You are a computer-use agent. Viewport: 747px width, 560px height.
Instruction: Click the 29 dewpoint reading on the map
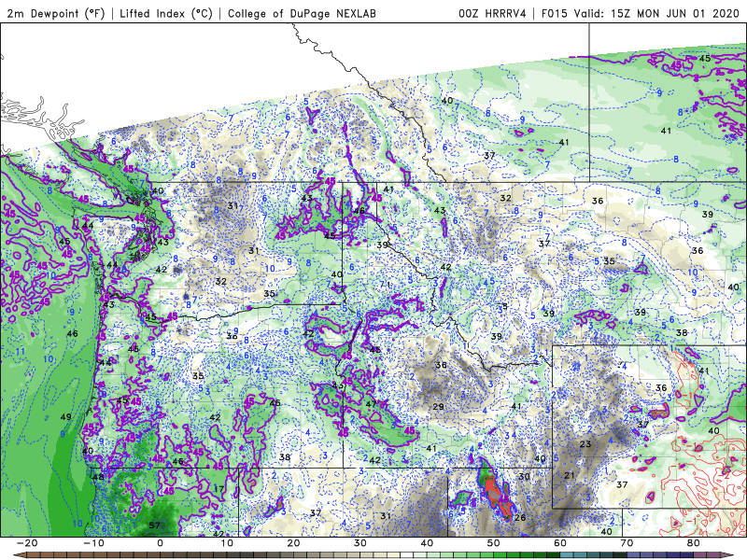coord(438,407)
